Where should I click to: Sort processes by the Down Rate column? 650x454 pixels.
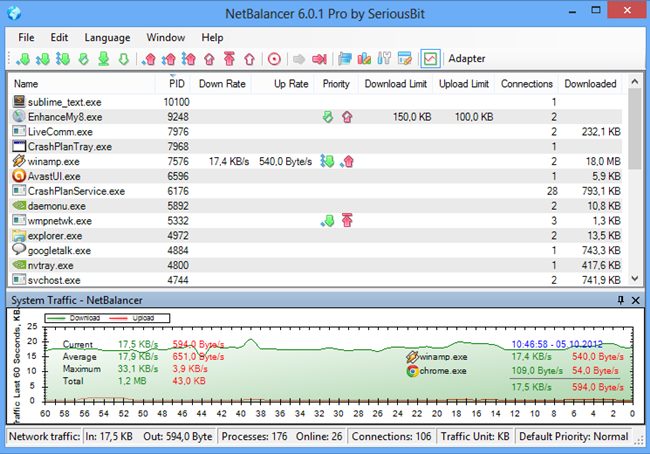point(222,84)
